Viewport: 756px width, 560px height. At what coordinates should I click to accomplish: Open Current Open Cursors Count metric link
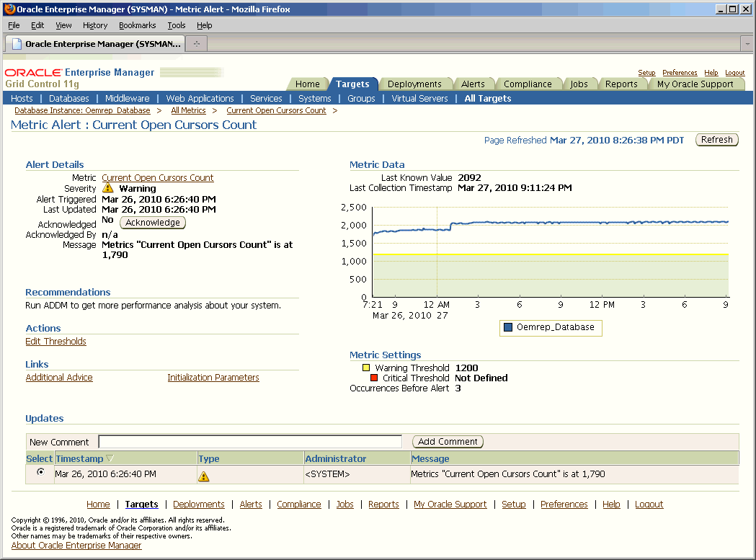pos(158,177)
